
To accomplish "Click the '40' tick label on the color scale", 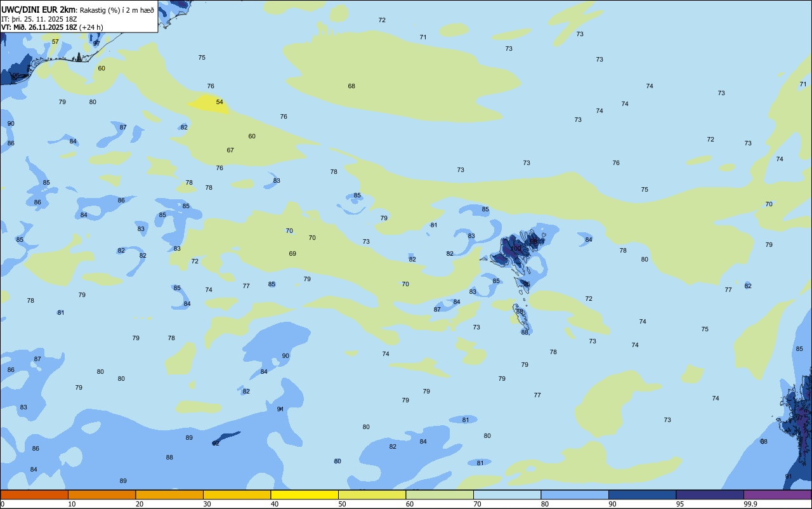I will (275, 504).
